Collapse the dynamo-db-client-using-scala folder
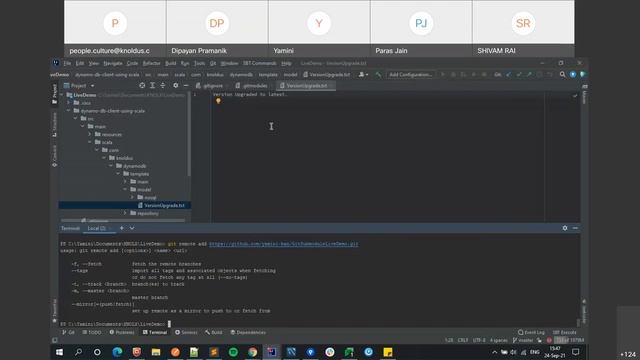Screen dimensions: 640x360 [69, 111]
